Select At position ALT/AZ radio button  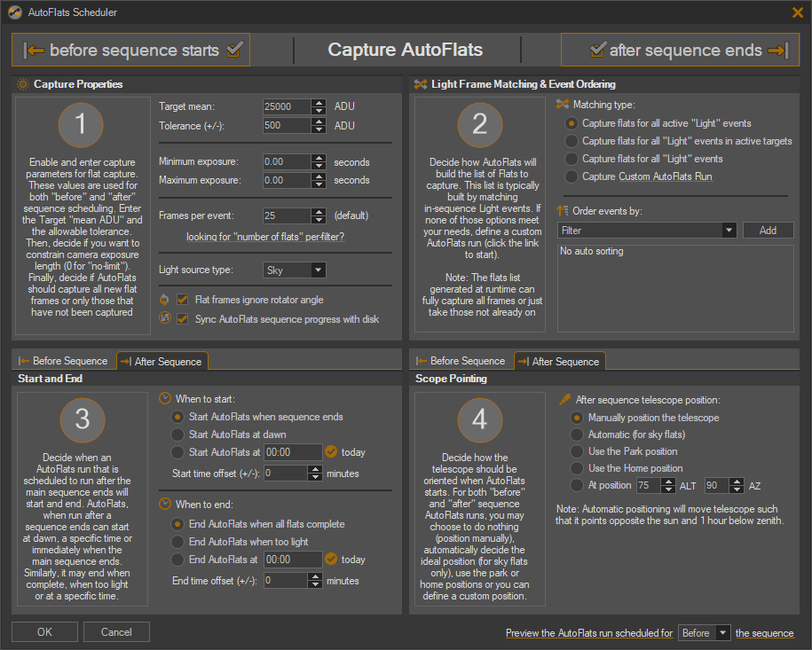point(576,485)
